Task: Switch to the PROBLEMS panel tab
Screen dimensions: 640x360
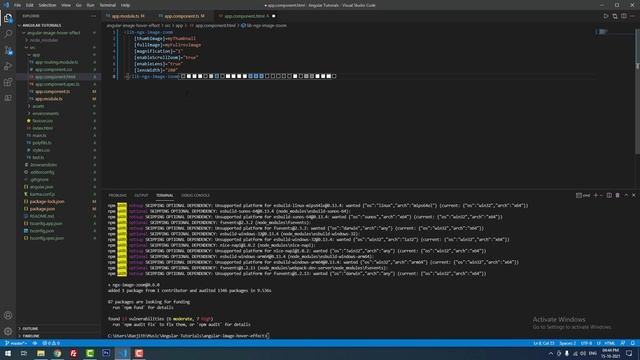Action: [118, 195]
